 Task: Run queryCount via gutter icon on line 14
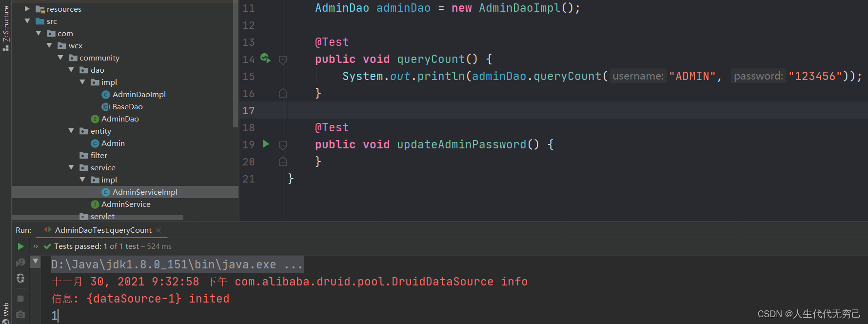pyautogui.click(x=265, y=58)
